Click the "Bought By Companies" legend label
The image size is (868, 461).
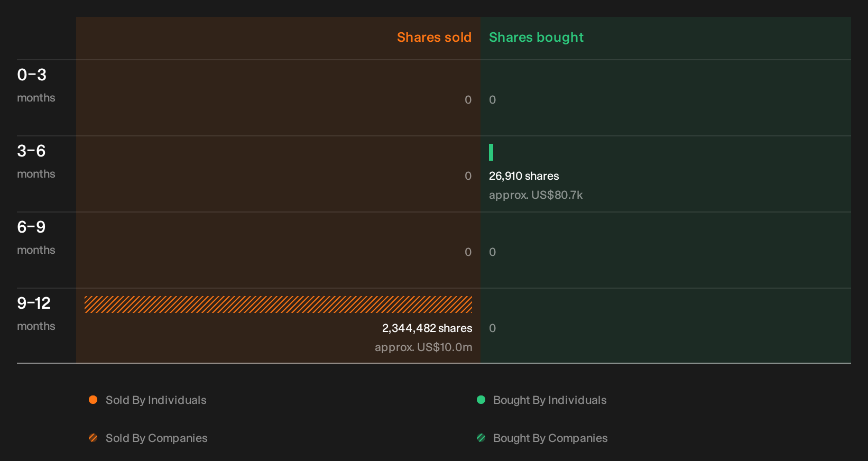click(x=550, y=438)
